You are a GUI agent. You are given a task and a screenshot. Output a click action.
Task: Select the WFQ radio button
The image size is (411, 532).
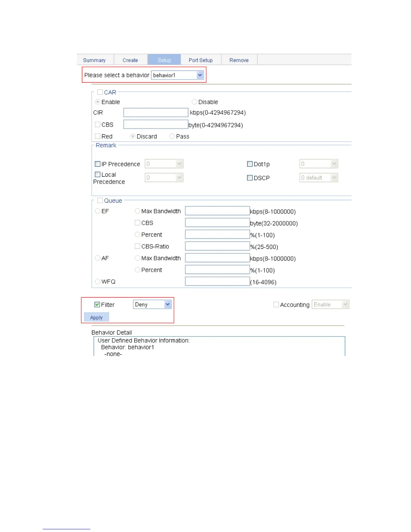98,281
